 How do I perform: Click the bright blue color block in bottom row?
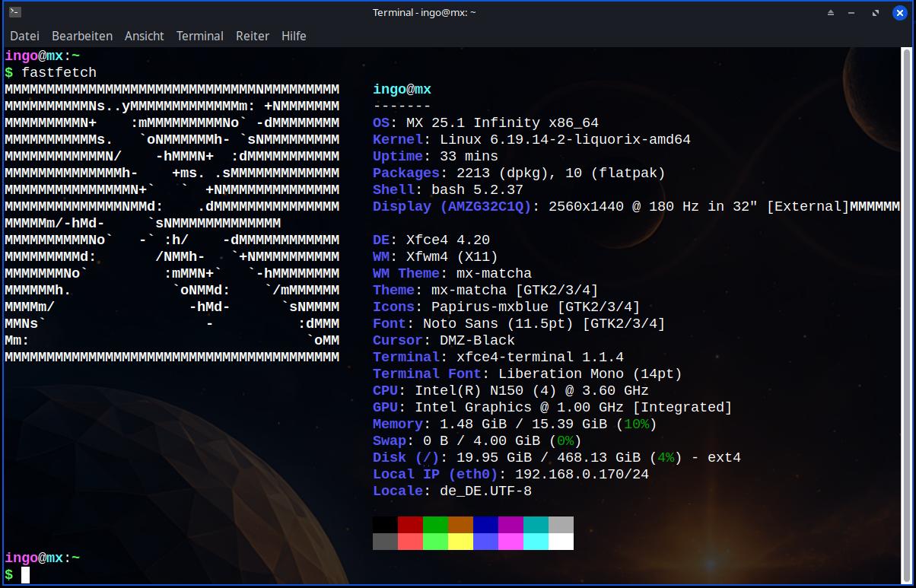(x=485, y=542)
